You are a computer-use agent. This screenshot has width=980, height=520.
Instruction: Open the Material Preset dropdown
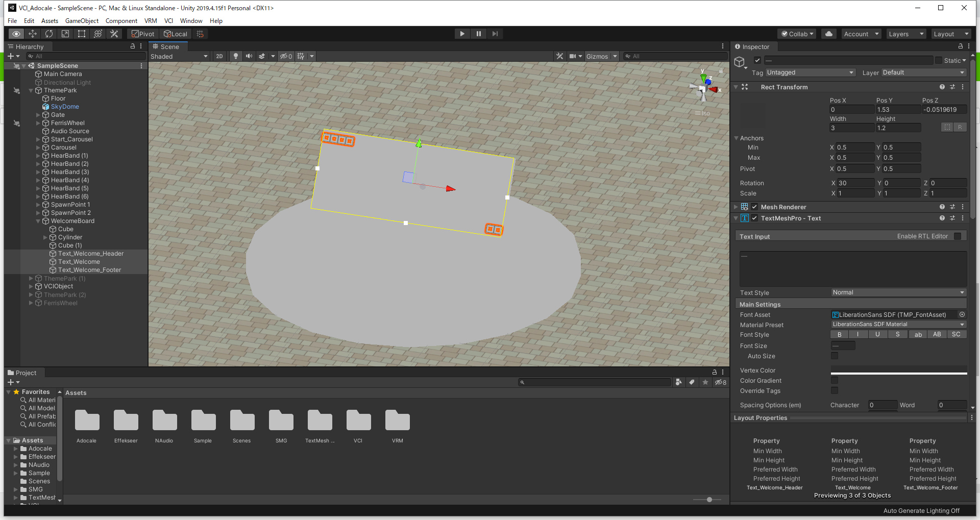pyautogui.click(x=898, y=325)
